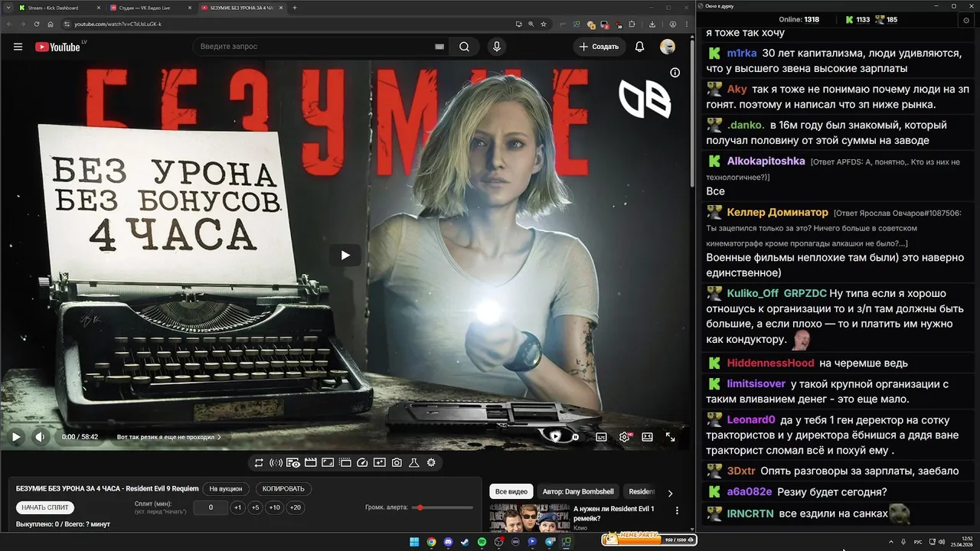Play the video with the center play button

(x=345, y=255)
